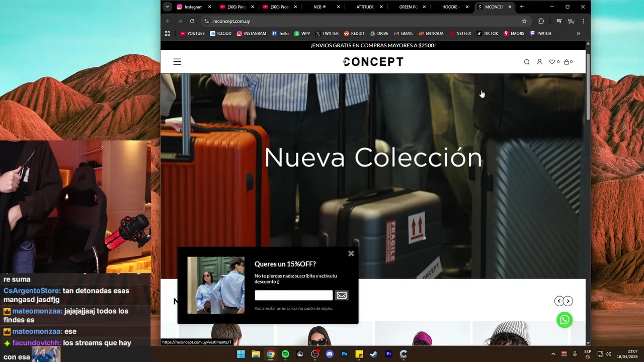The width and height of the screenshot is (644, 362).
Task: Open the media control icon
Action: click(559, 21)
